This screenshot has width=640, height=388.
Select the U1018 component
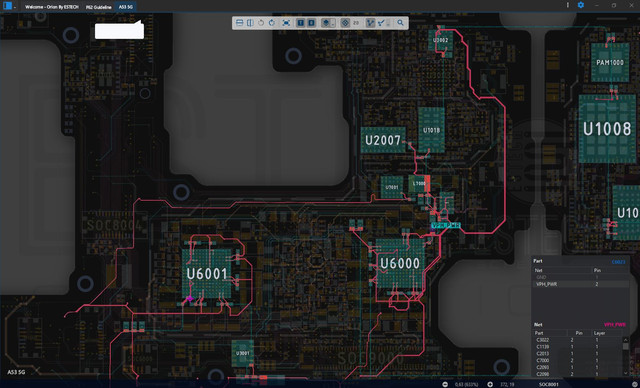tap(431, 130)
